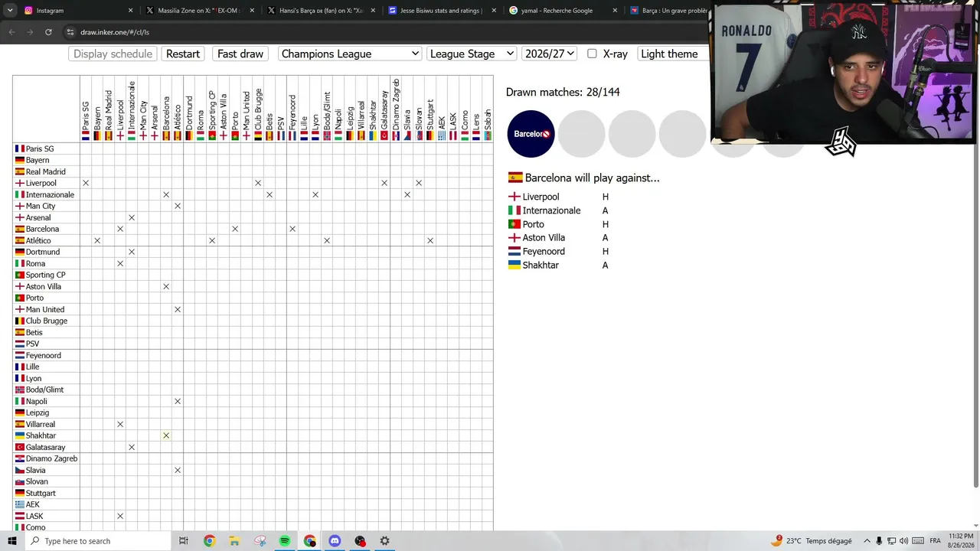Click the Dinamo Zagreb row header

46,458
